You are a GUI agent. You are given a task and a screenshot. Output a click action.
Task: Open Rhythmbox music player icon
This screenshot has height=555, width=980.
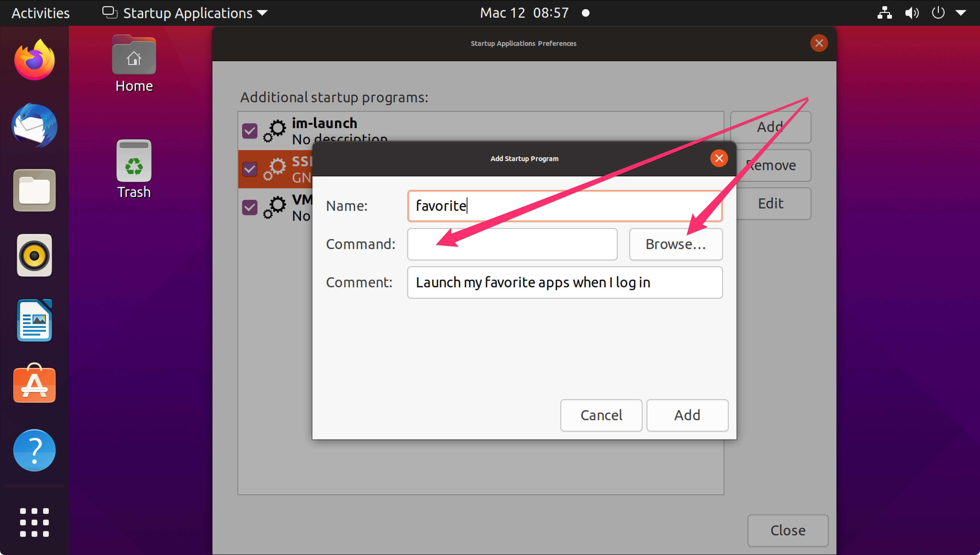(x=34, y=256)
